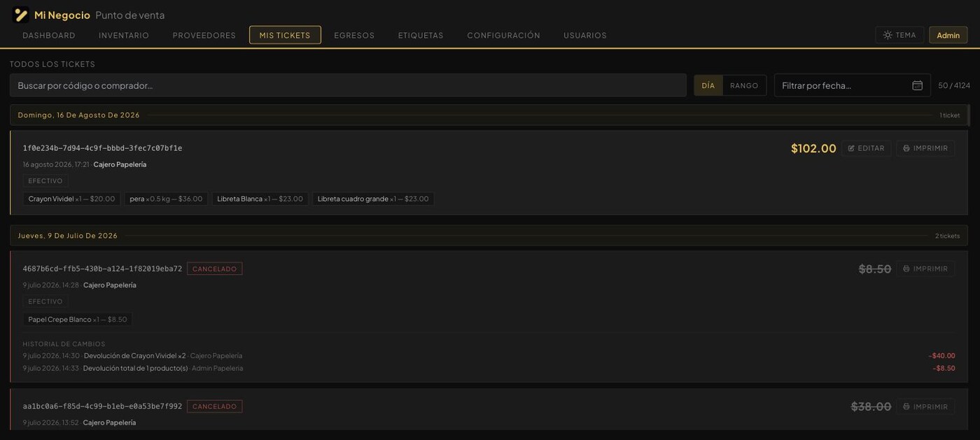Open the Filtrar por fecha input
The image size is (980, 440).
853,85
